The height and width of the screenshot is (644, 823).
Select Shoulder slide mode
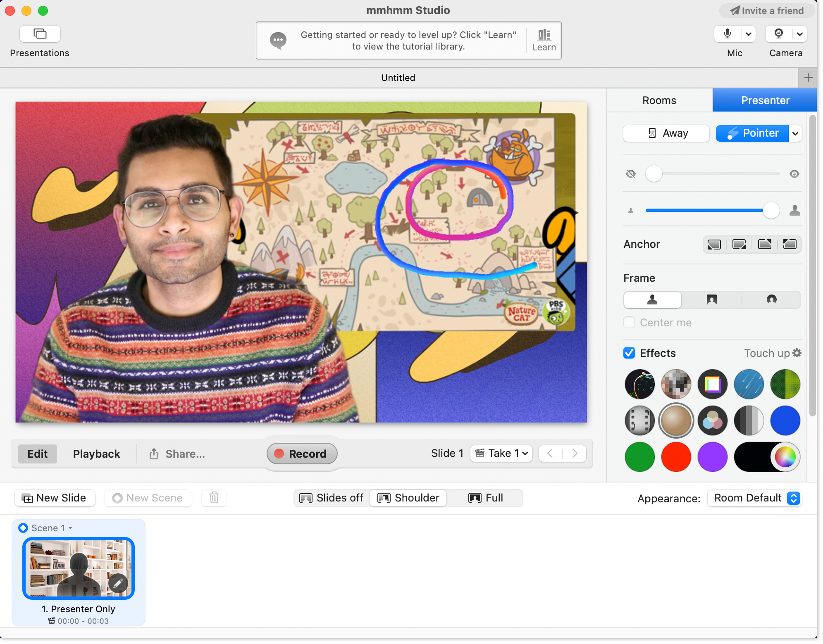click(408, 498)
